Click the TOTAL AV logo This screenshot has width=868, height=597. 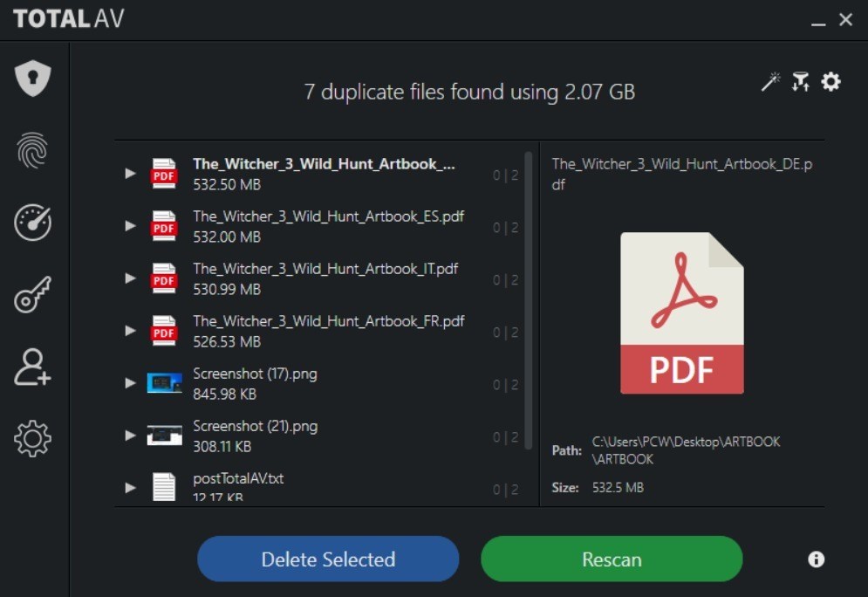(x=69, y=19)
